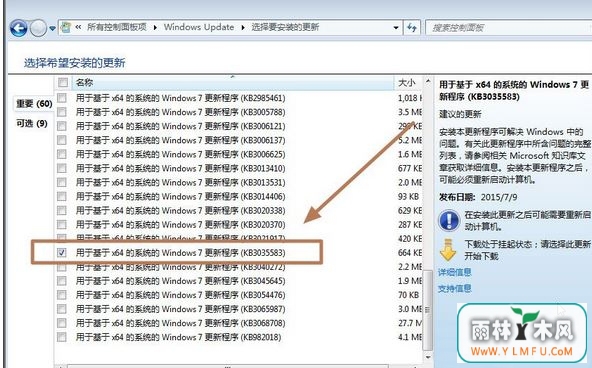The image size is (592, 368).
Task: Check the KB3014406 update checkbox
Action: 62,196
